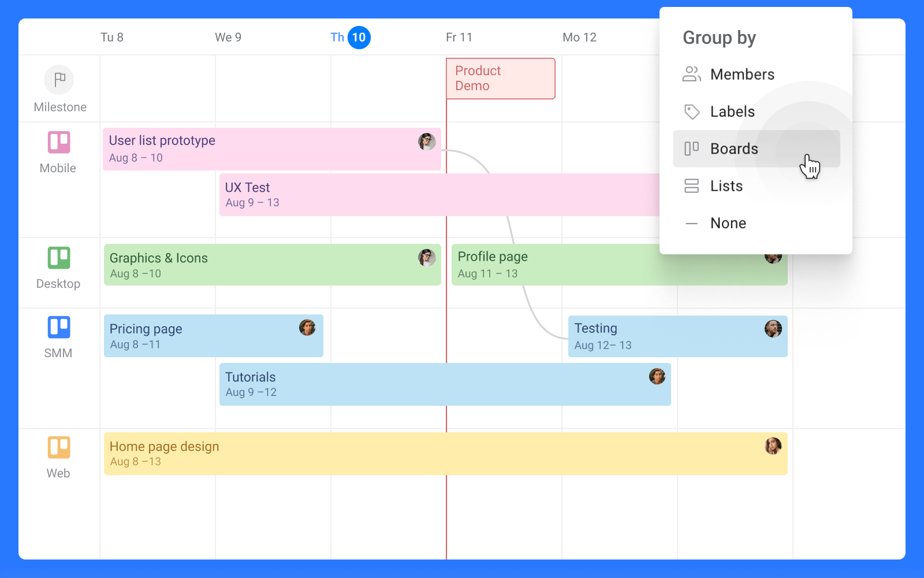924x578 pixels.
Task: Click the Milestone flag icon
Action: coord(58,80)
